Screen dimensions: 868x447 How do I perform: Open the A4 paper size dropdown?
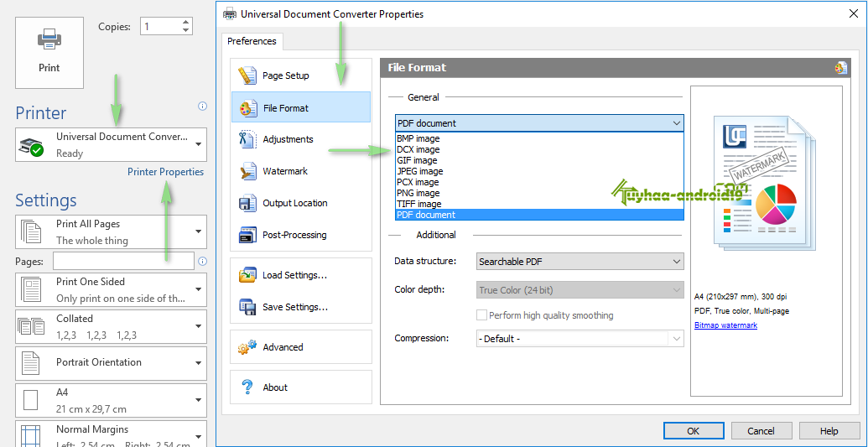pos(112,400)
